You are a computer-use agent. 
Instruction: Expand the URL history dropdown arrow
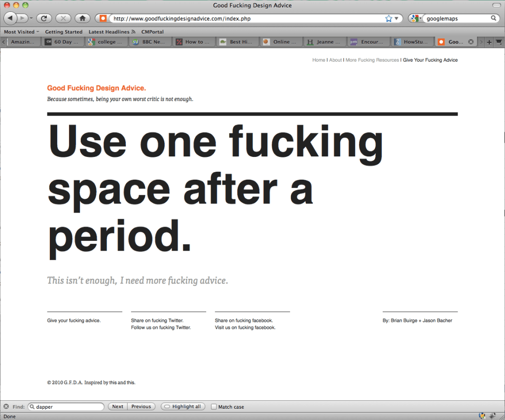pos(397,19)
